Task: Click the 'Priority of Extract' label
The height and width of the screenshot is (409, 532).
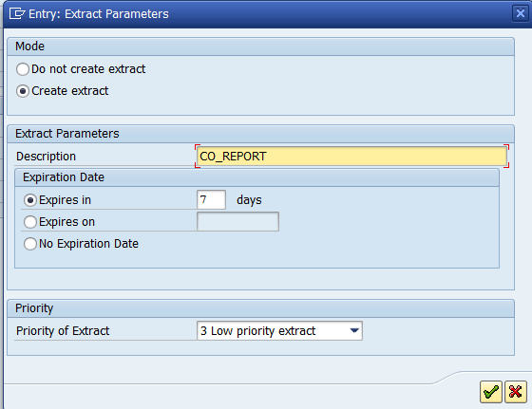Action: 63,331
